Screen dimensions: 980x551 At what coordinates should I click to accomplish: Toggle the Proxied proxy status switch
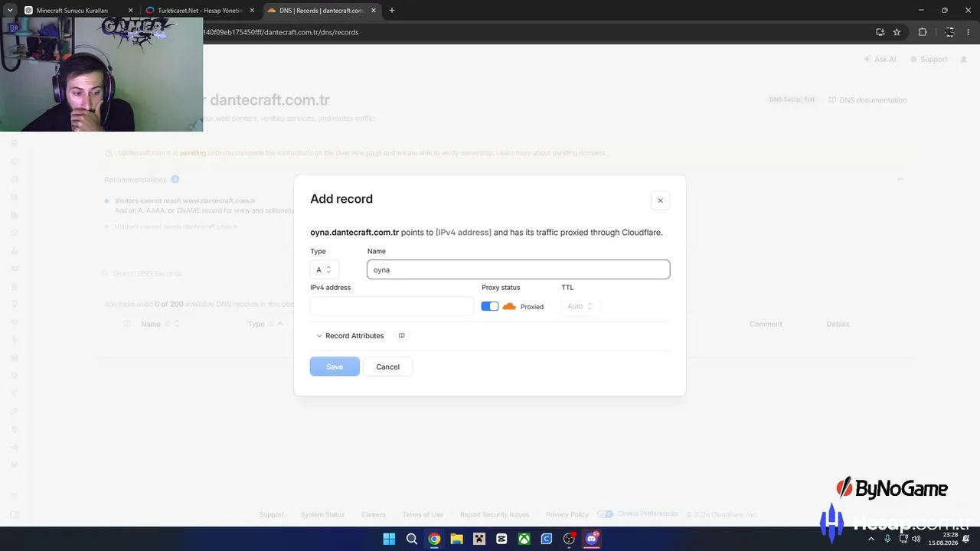click(x=490, y=306)
